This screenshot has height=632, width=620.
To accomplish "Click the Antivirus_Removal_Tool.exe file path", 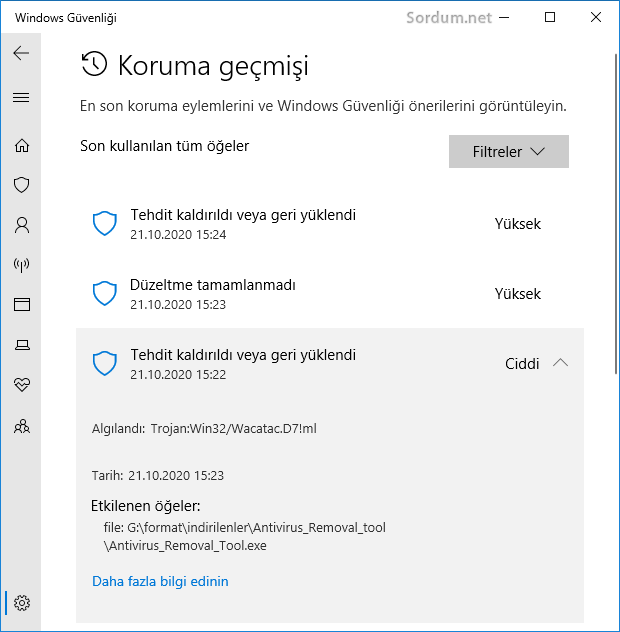I will pyautogui.click(x=244, y=536).
